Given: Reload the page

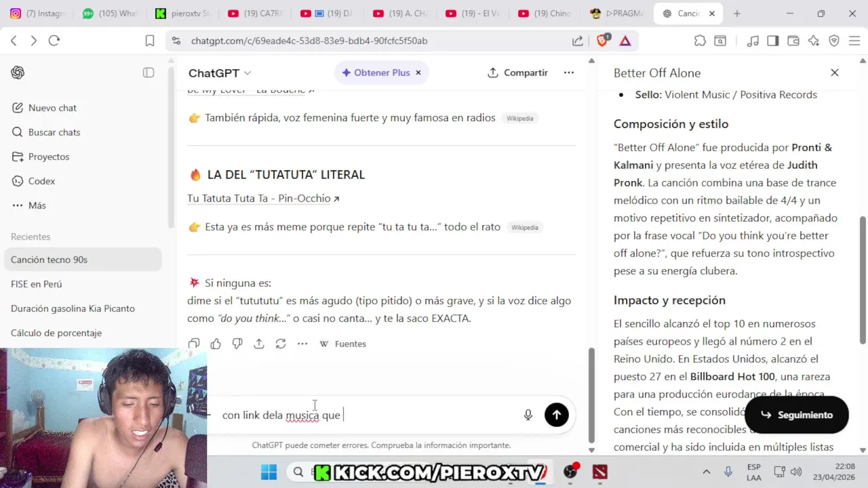Looking at the screenshot, I should [54, 41].
